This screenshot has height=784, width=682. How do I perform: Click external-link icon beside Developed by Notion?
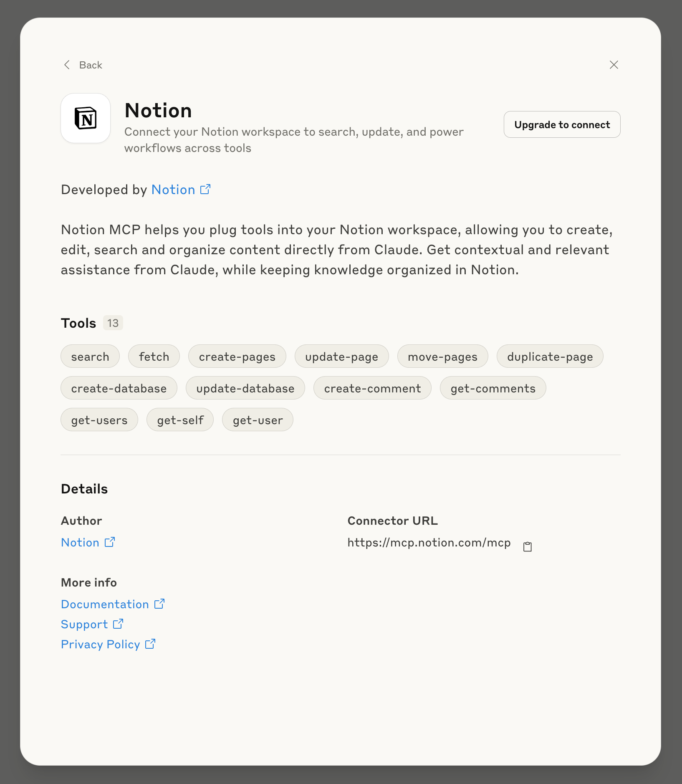click(205, 189)
